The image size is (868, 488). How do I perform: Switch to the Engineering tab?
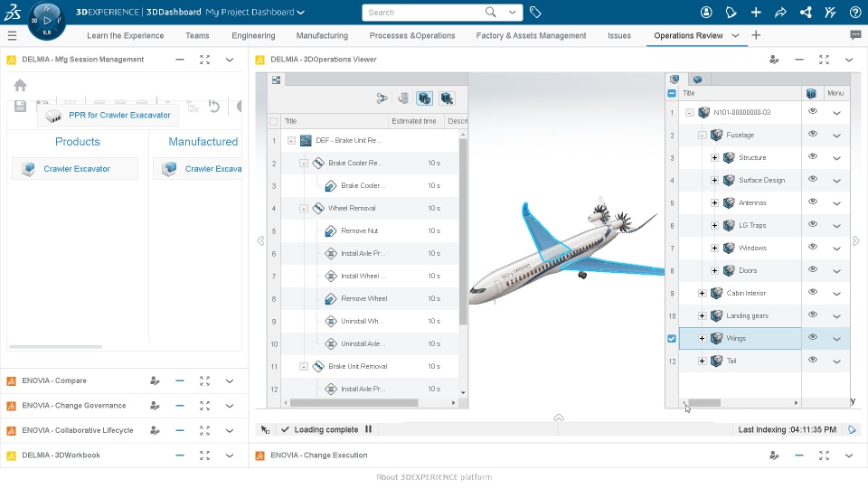(x=253, y=35)
